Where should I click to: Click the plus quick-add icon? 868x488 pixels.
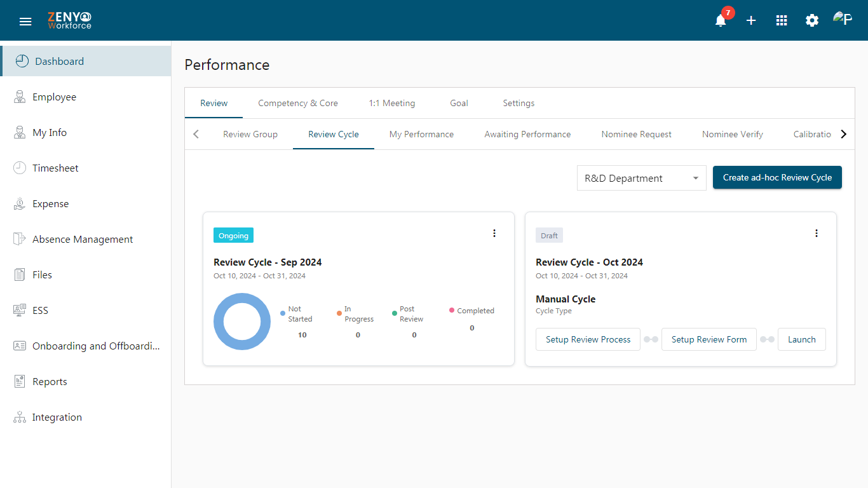pos(751,20)
